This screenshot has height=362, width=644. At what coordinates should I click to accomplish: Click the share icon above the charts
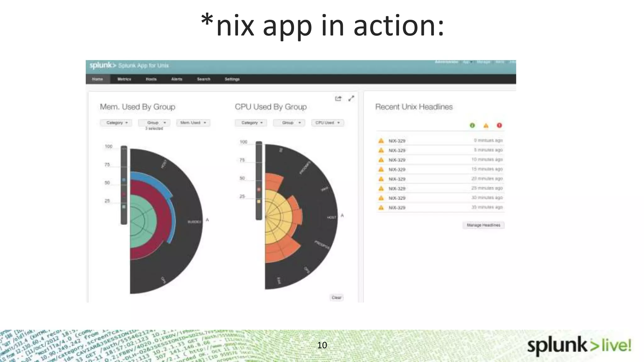coord(338,99)
